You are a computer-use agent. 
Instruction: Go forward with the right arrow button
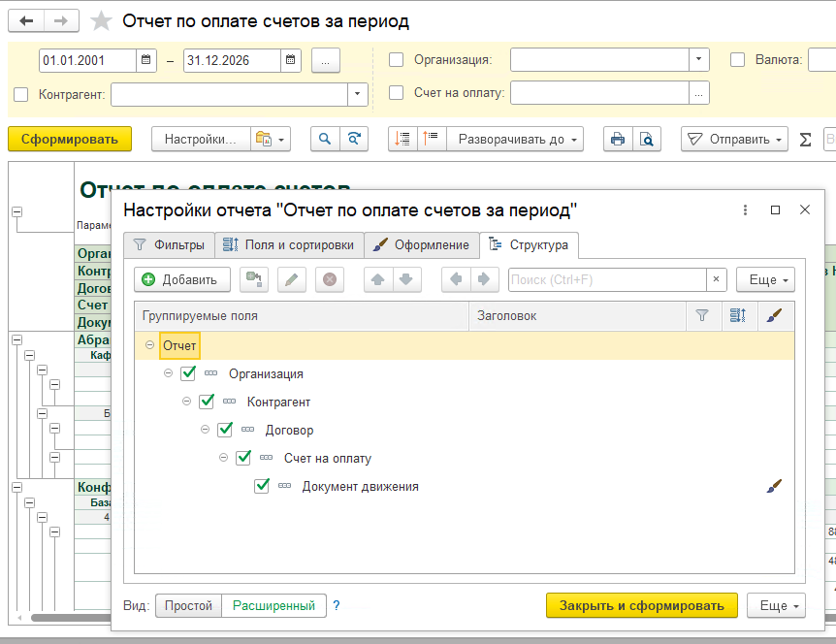pos(61,20)
